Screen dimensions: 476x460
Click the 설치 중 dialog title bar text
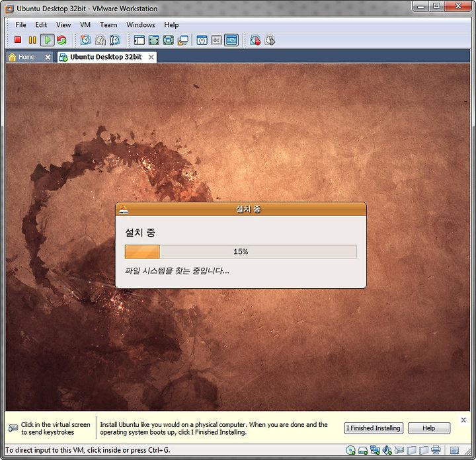tap(249, 209)
